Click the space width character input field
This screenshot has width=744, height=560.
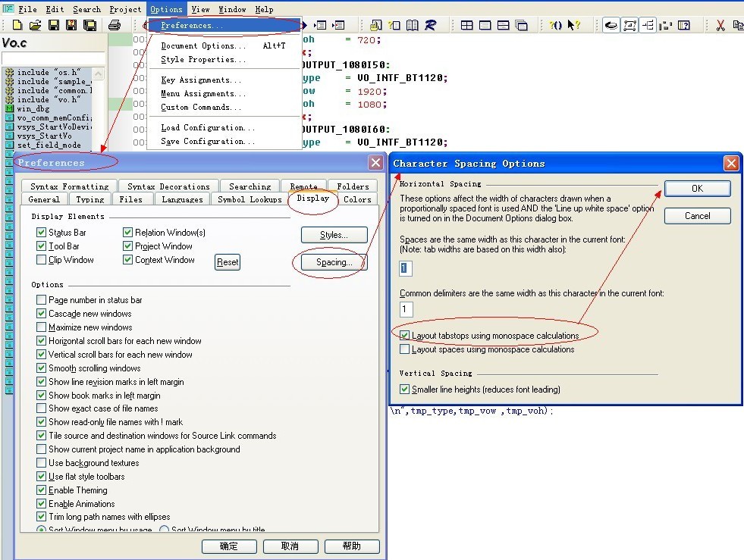[406, 268]
